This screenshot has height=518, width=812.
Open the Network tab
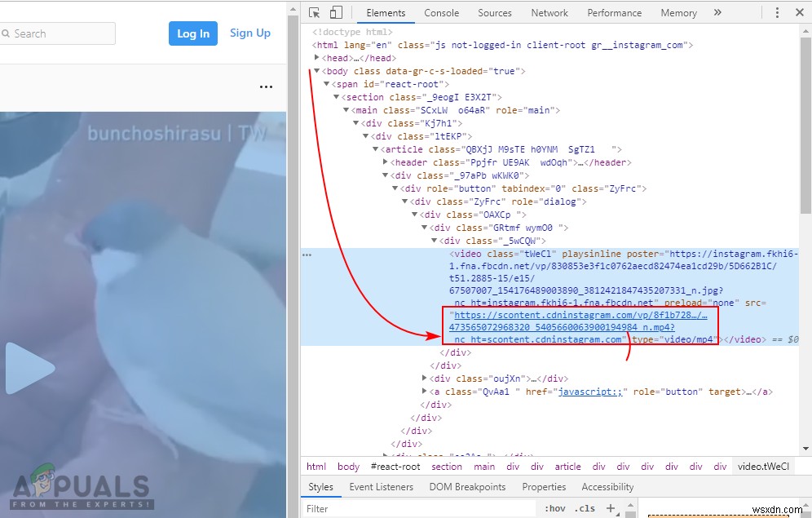[549, 13]
